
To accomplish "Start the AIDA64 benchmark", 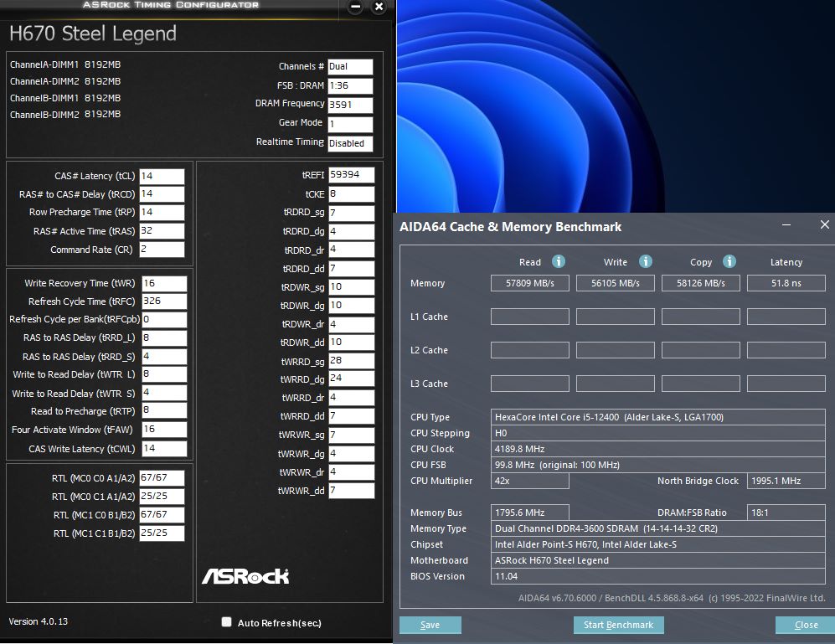I will click(x=618, y=625).
